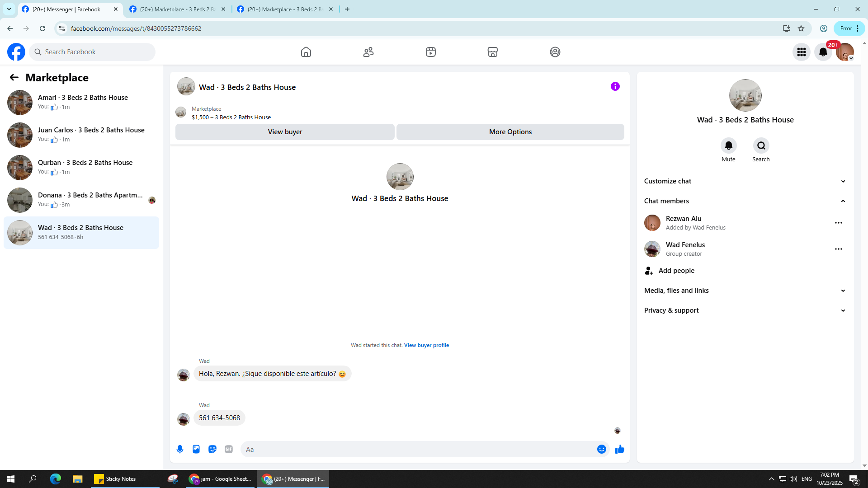Screen dimensions: 868x488
Task: Expand Media, files and links
Action: coord(745,291)
